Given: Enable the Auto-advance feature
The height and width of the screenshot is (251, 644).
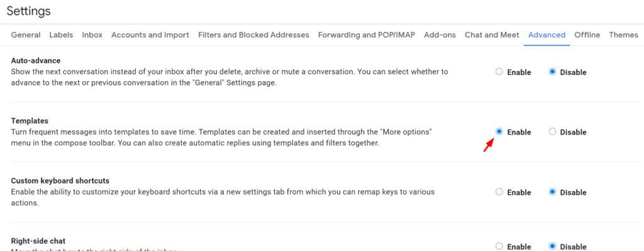Looking at the screenshot, I should coord(499,72).
